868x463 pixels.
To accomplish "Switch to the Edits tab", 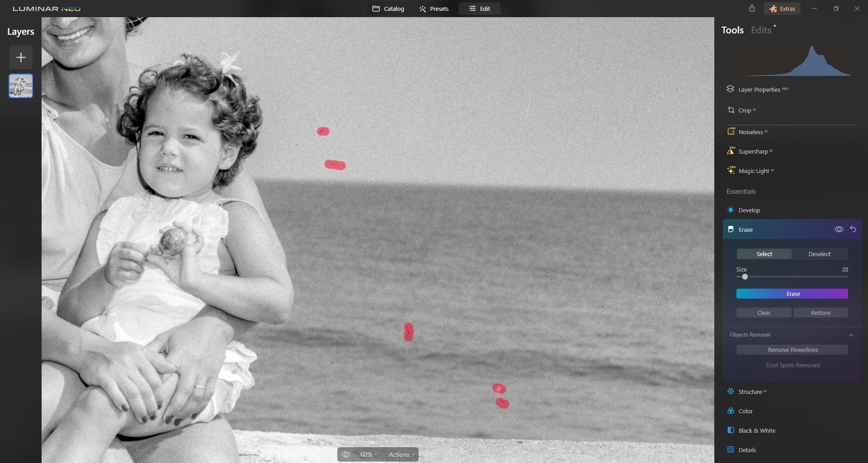I will 761,30.
